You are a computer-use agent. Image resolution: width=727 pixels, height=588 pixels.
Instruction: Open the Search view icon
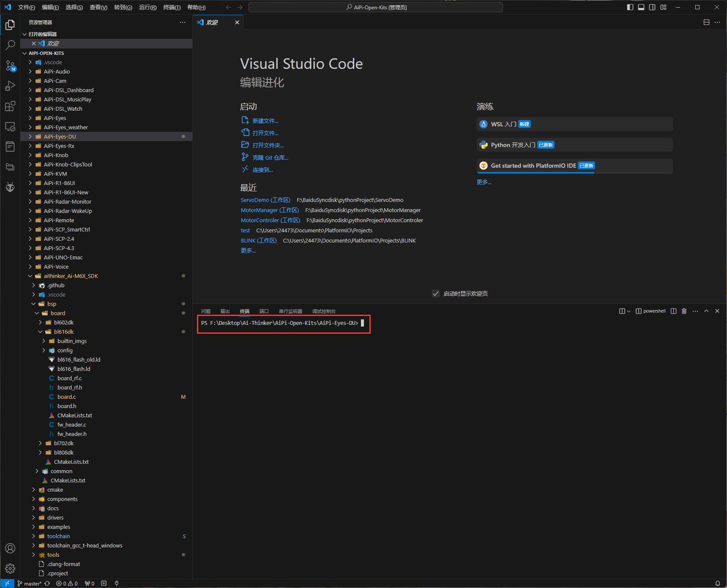(x=10, y=45)
